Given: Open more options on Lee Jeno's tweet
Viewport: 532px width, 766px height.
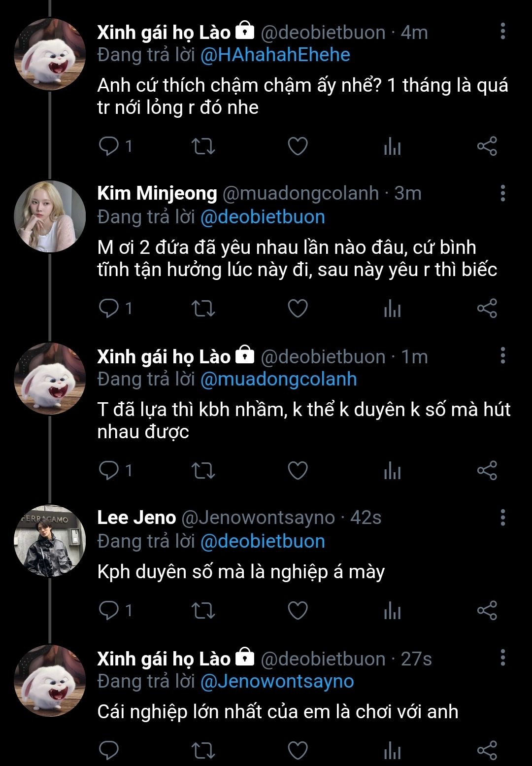Looking at the screenshot, I should click(x=502, y=518).
